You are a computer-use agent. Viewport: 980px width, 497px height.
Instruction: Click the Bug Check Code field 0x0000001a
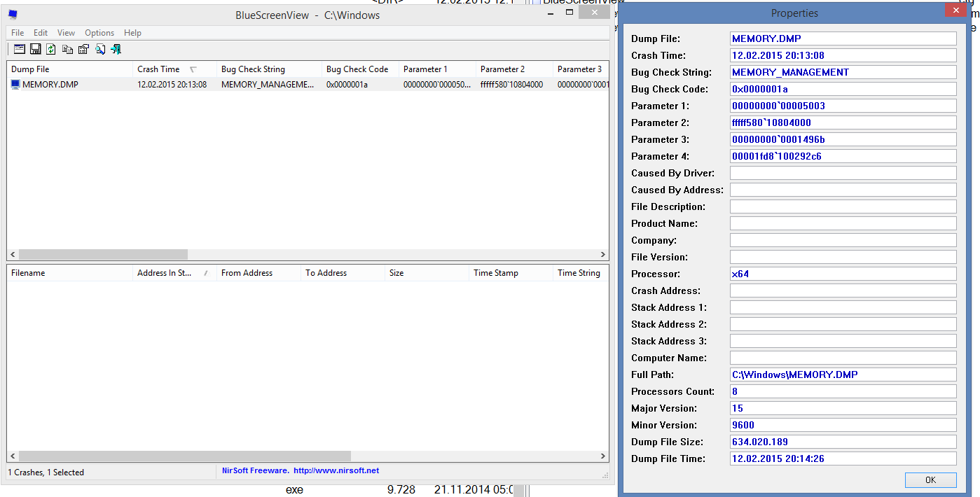point(843,89)
